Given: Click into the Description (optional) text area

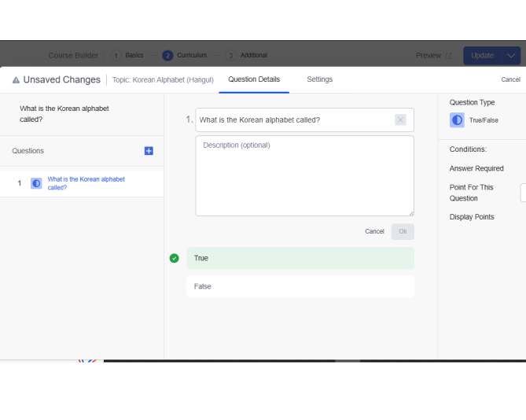Looking at the screenshot, I should tap(304, 176).
